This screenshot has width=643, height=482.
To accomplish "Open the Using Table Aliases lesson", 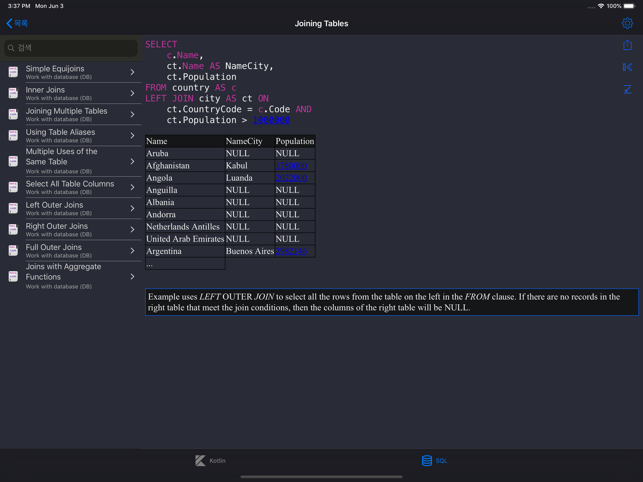I will click(x=71, y=135).
